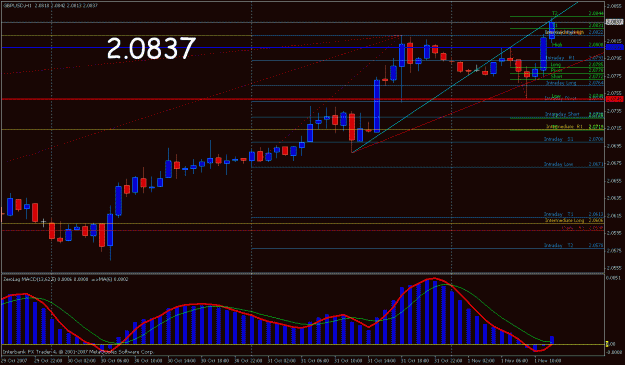Click the red price tag on the price axis

tap(614, 99)
